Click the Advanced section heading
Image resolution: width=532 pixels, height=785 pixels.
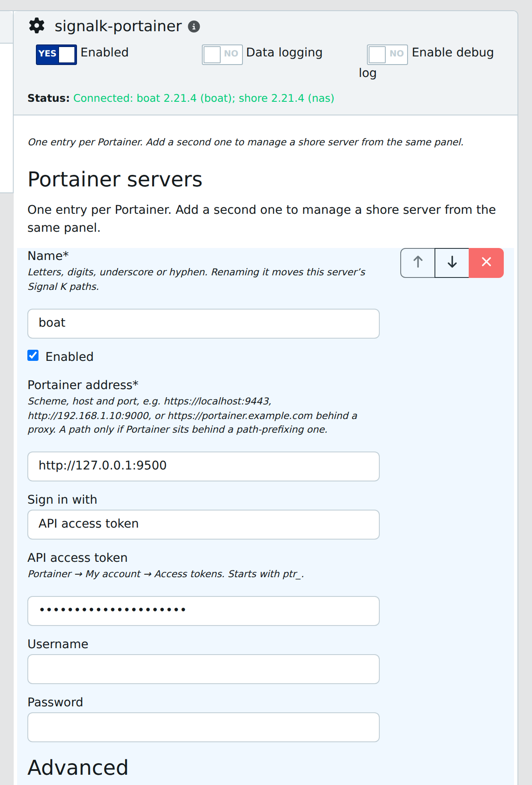click(x=78, y=767)
